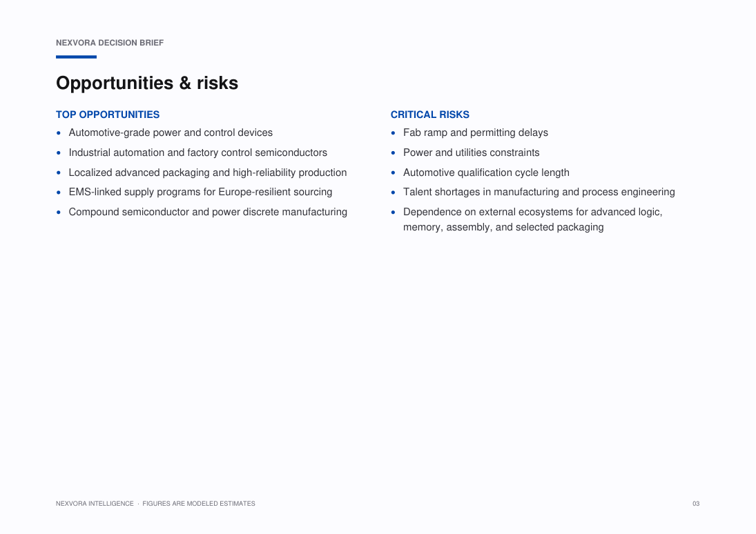This screenshot has height=534, width=756.
Task: Click the Automotive-grade power and control devices bullet
Action: [171, 132]
